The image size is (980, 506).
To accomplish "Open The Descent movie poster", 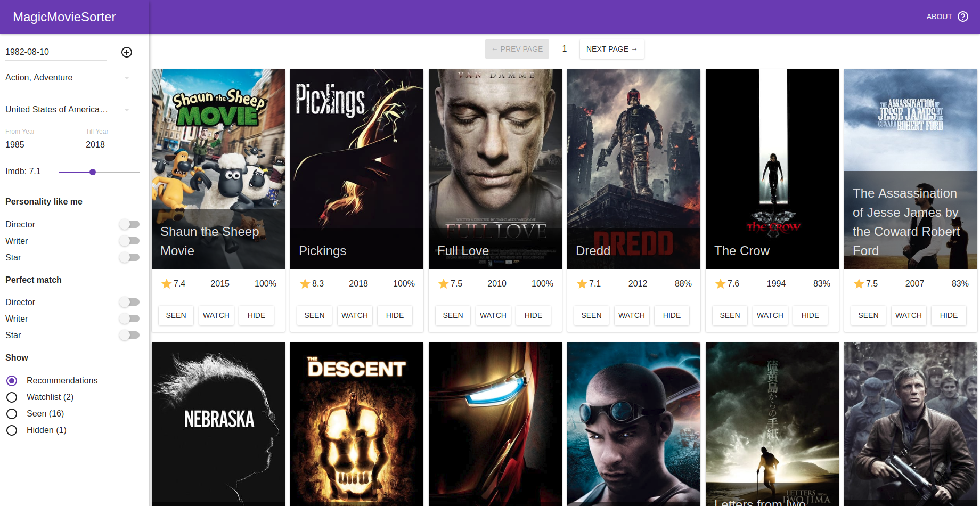I will (x=357, y=424).
